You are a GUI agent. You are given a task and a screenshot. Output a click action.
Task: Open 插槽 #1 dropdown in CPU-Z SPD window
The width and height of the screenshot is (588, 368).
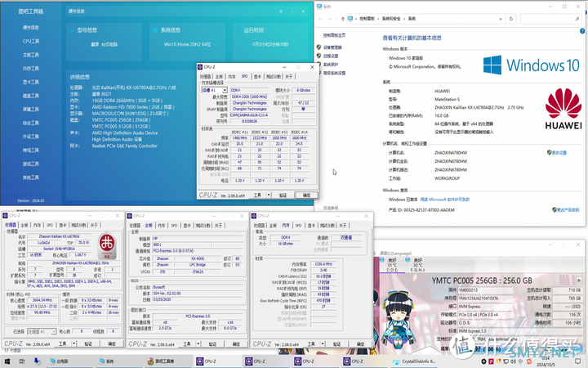coord(225,91)
